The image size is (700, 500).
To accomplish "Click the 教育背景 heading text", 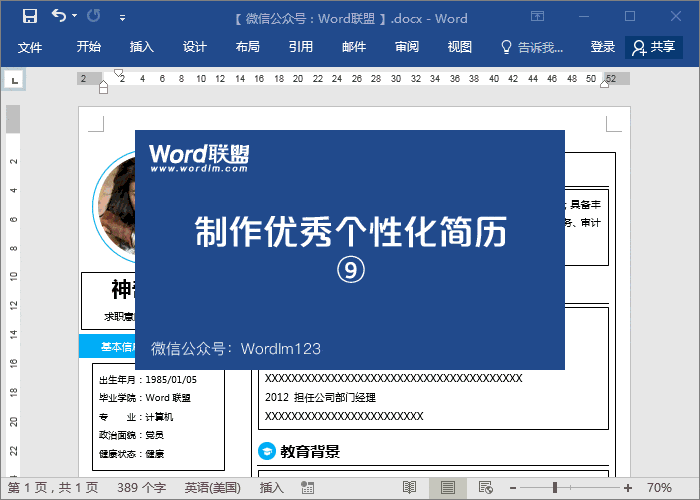I will pyautogui.click(x=310, y=451).
